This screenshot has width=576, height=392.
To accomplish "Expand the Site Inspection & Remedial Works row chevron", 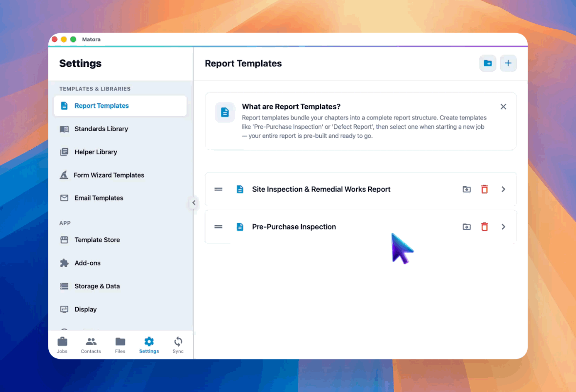I will tap(503, 189).
